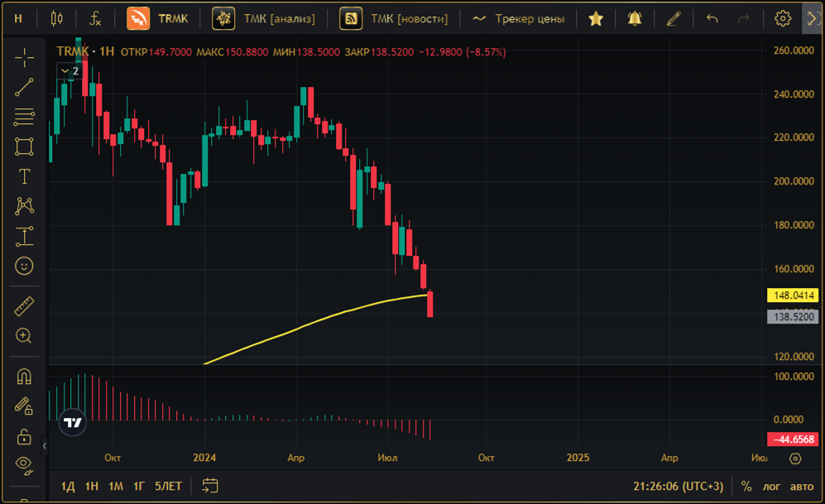Screen dimensions: 825x504
Task: Switch range to 1М
Action: tap(116, 486)
